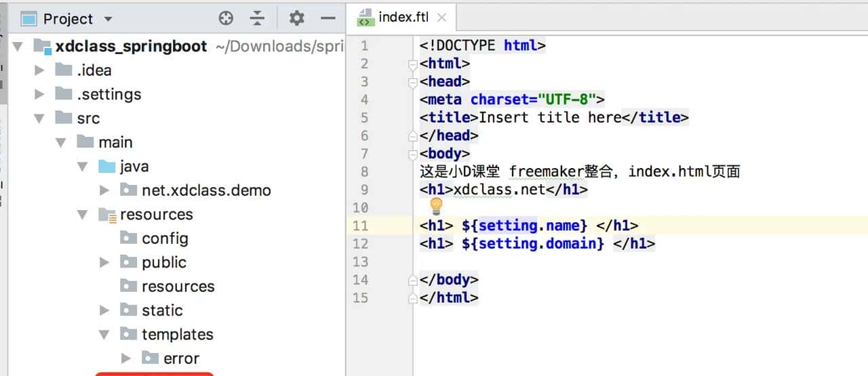Select the static folder
868x376 pixels.
[x=162, y=310]
